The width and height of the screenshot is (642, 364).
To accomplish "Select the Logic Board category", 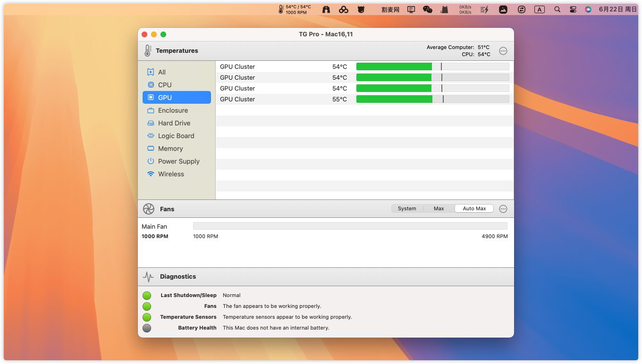I will pos(176,136).
